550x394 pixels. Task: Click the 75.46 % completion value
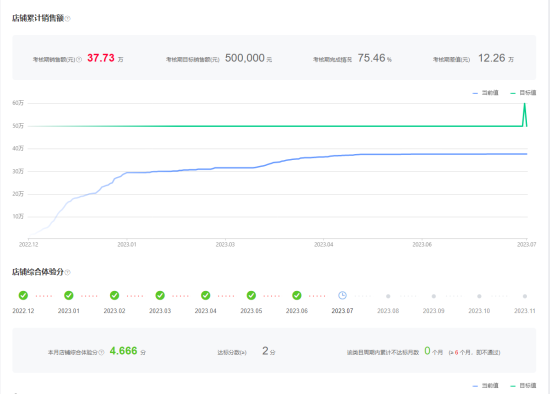click(374, 58)
